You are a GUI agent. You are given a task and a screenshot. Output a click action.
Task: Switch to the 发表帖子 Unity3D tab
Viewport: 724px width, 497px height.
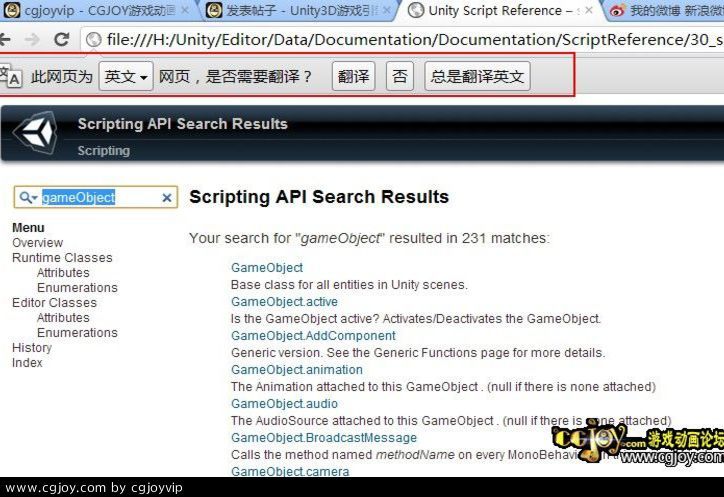pos(298,10)
